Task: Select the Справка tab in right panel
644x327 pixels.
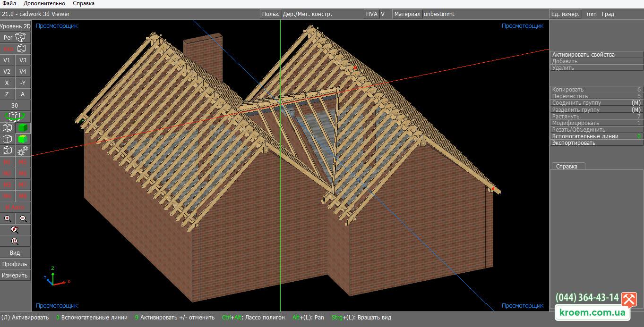Action: pyautogui.click(x=567, y=166)
